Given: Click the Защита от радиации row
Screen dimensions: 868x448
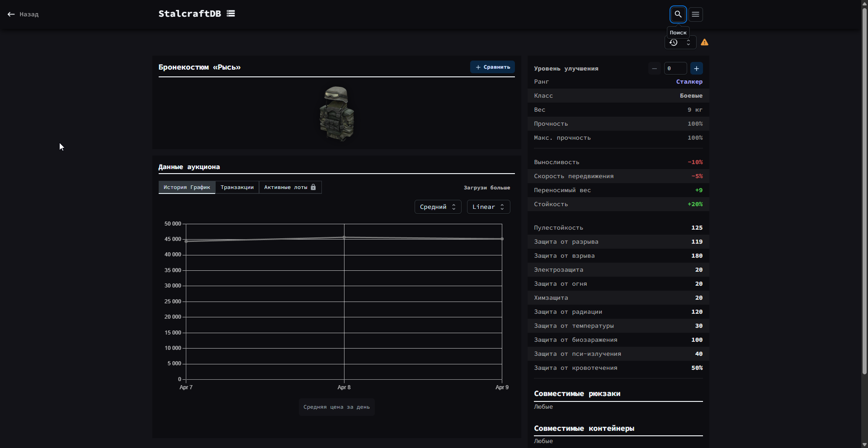Looking at the screenshot, I should pyautogui.click(x=618, y=312).
